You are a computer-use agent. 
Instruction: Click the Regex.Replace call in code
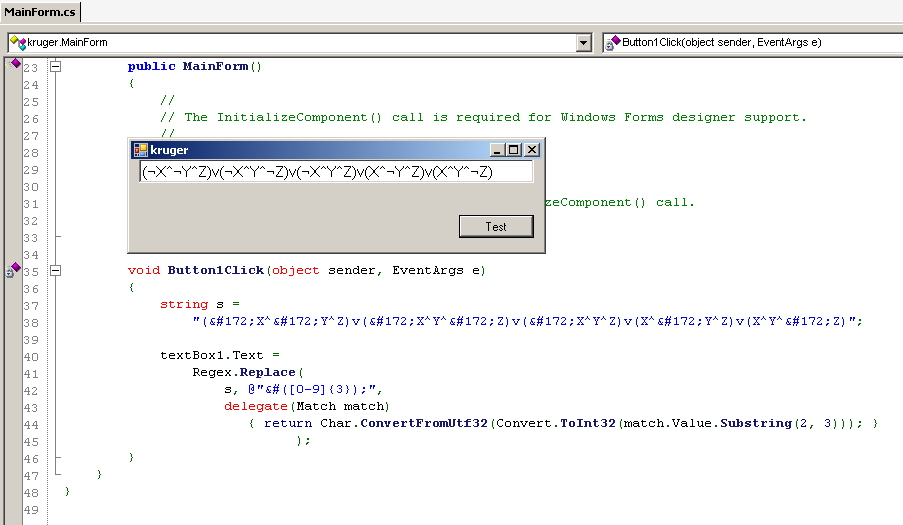pos(240,372)
